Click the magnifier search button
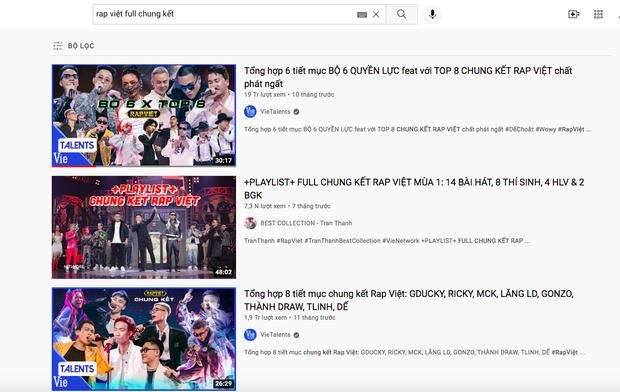620x392 pixels. point(401,14)
